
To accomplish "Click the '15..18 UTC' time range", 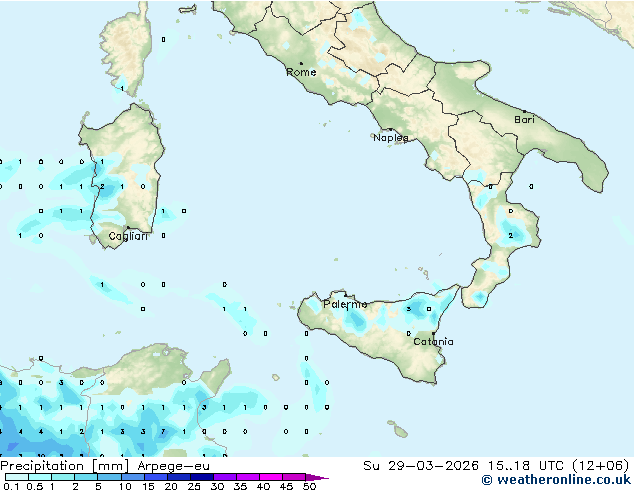I will click(x=525, y=466).
